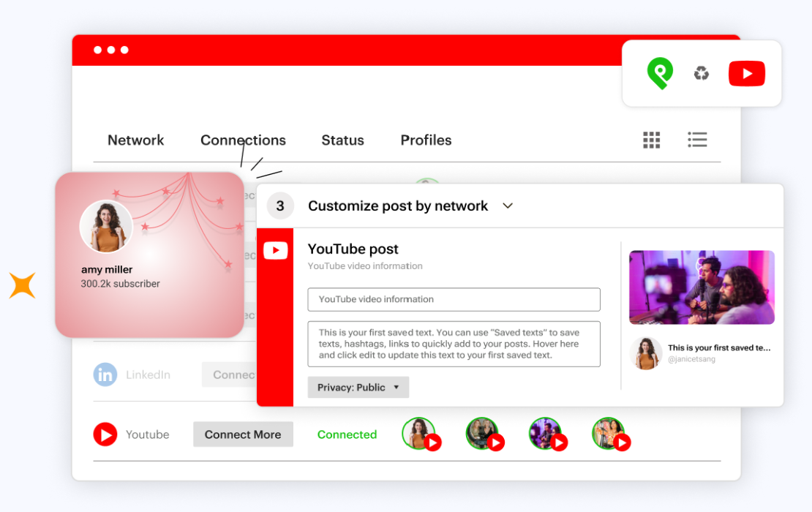Open the Network tab
The image size is (812, 512).
pos(135,140)
